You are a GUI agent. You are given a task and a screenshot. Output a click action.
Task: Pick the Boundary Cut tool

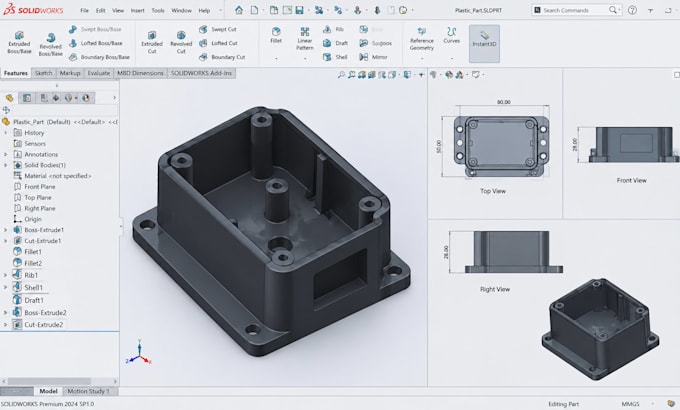pyautogui.click(x=222, y=57)
